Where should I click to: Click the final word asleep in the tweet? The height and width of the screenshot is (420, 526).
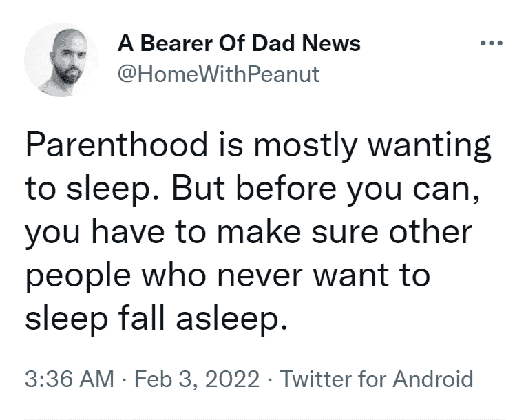pyautogui.click(x=231, y=319)
